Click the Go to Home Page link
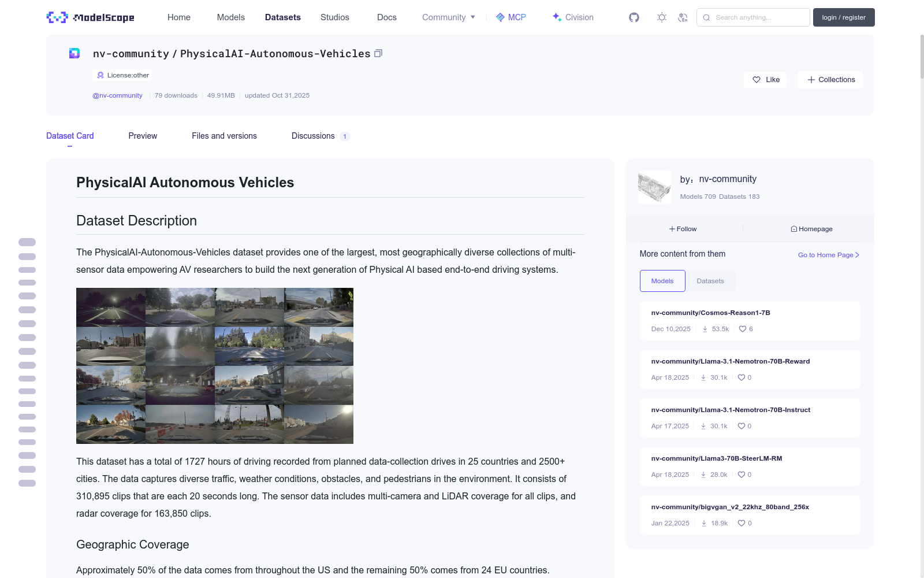924x578 pixels. (x=829, y=255)
